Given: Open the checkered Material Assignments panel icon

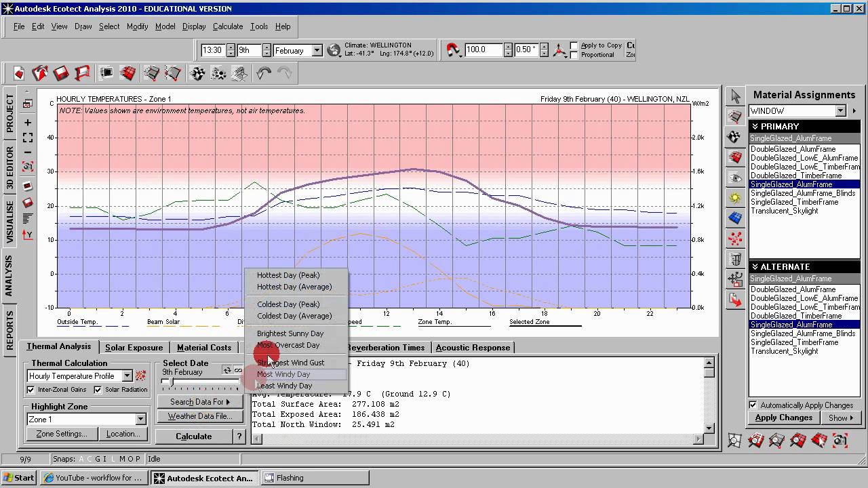Looking at the screenshot, I should 735,137.
